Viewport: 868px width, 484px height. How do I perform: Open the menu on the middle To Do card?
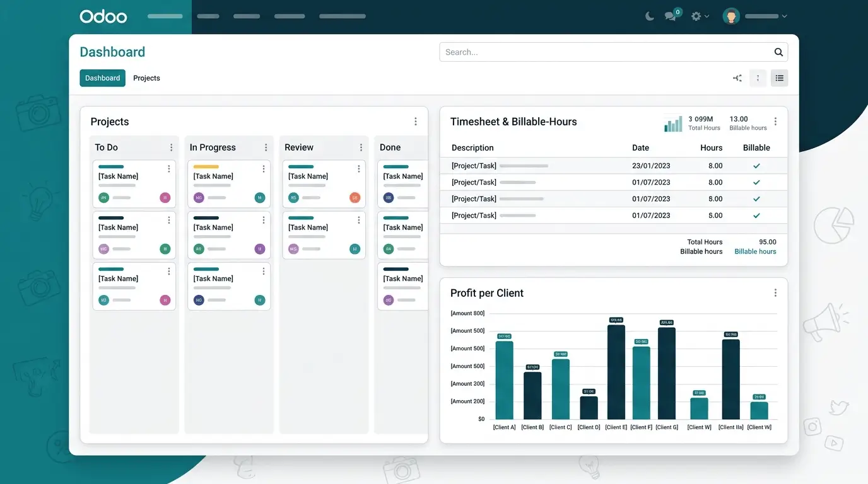tap(168, 220)
